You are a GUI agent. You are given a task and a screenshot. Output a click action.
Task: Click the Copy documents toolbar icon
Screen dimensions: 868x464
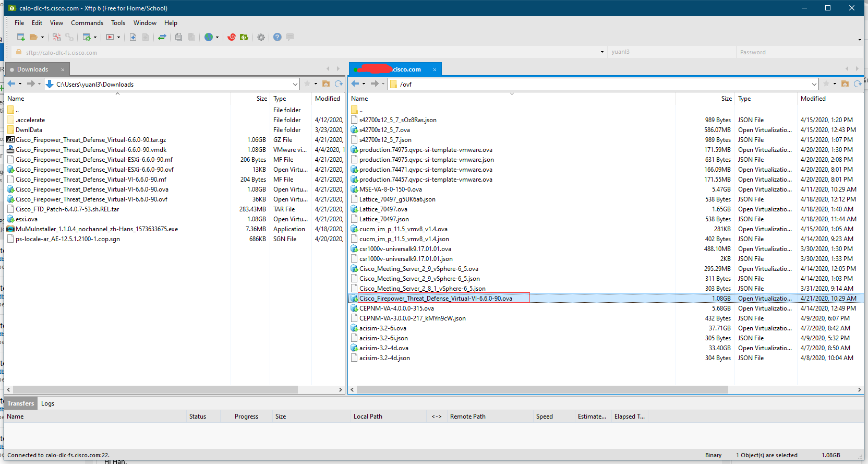pyautogui.click(x=178, y=37)
